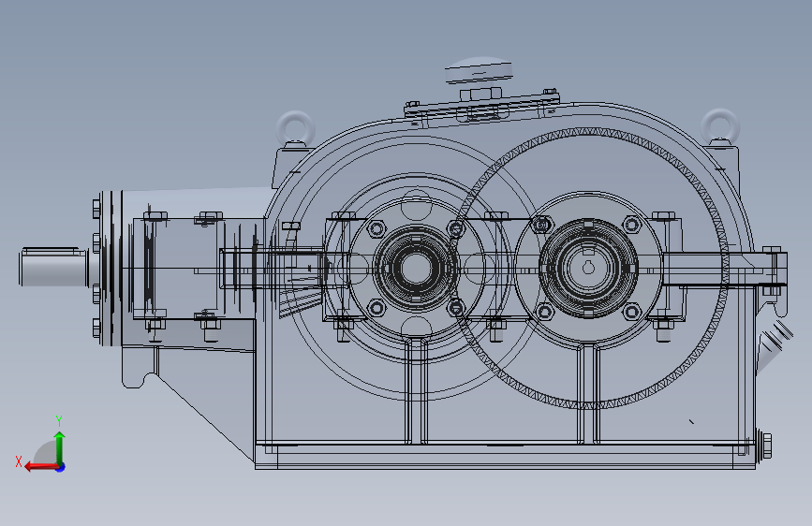Select the drain plug at bottom right
Image resolution: width=812 pixels, height=526 pixels.
pos(763,446)
